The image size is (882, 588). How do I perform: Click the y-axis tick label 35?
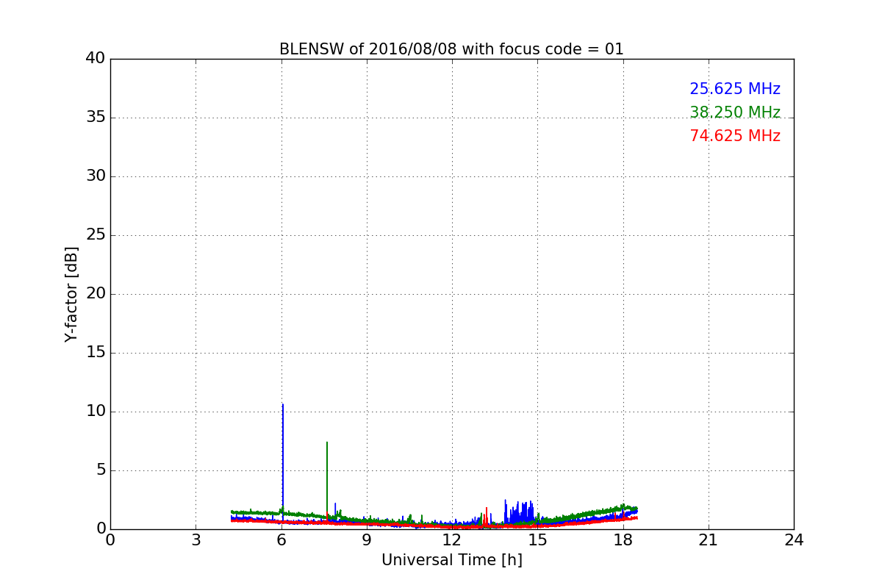(x=96, y=118)
